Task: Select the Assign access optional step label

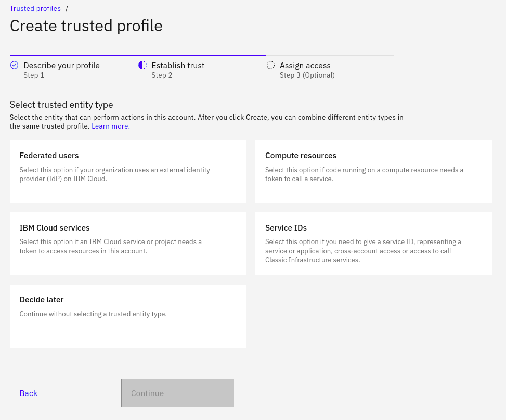Action: pyautogui.click(x=305, y=65)
